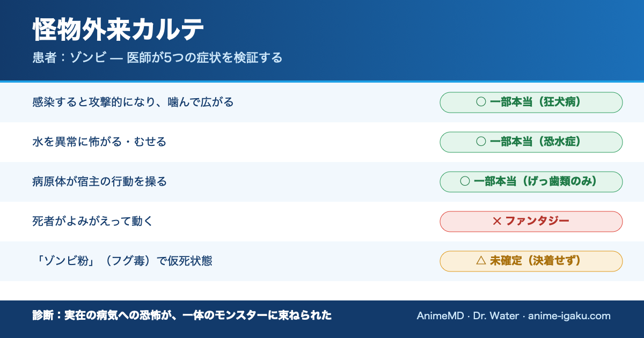This screenshot has height=338, width=644.
Task: Select the 一部本当（恐水症） verdict badge
Action: coord(531,142)
